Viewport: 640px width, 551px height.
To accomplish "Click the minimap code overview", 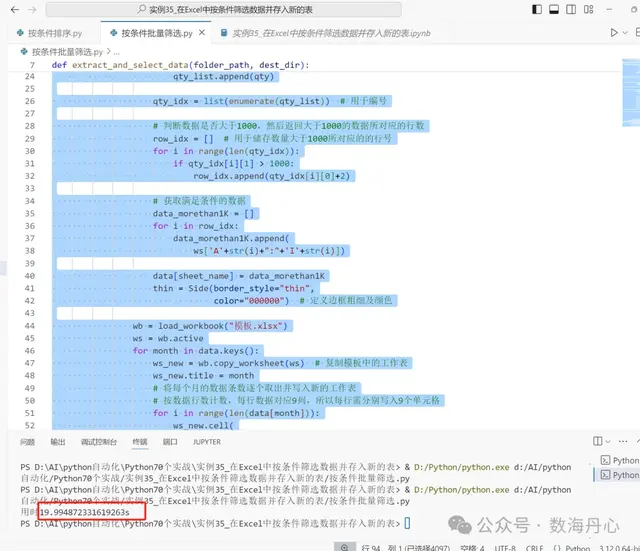I will [x=631, y=93].
